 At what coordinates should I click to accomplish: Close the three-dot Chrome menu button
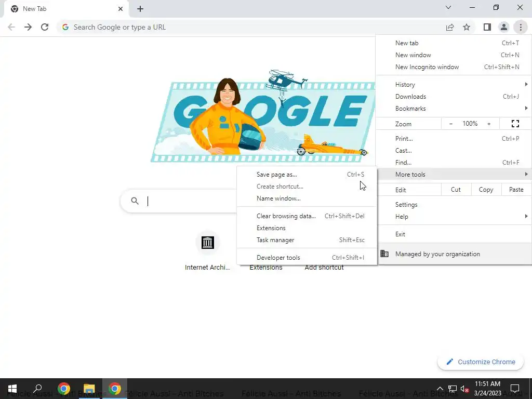coord(521,27)
